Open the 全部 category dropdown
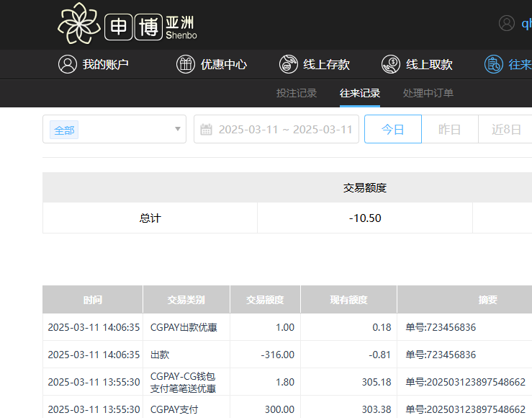The height and width of the screenshot is (418, 532). pos(108,130)
